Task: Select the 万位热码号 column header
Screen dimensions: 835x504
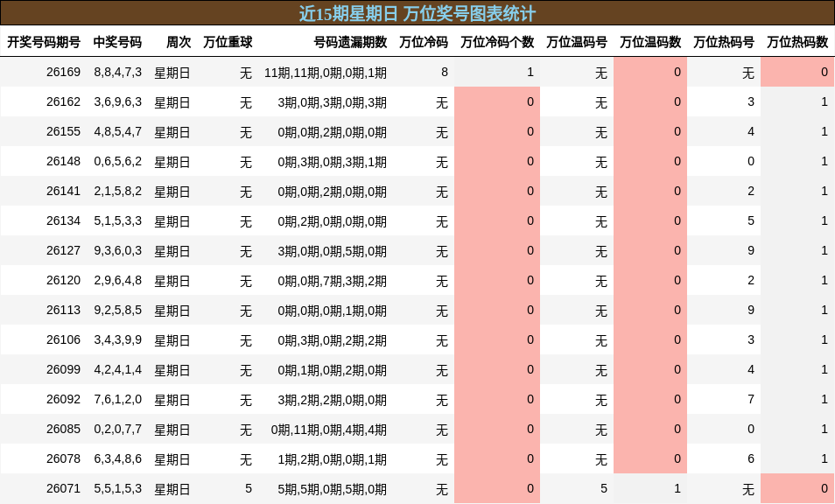Action: tap(724, 42)
